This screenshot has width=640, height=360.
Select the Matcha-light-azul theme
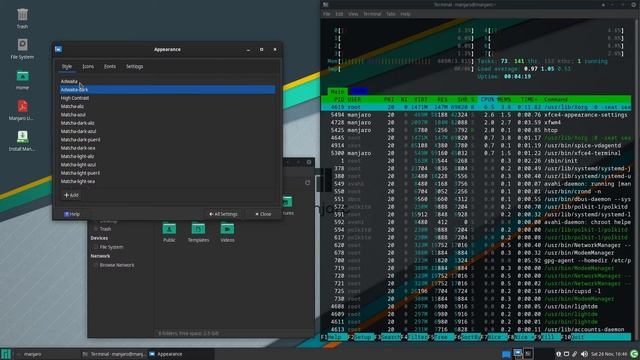(x=168, y=164)
